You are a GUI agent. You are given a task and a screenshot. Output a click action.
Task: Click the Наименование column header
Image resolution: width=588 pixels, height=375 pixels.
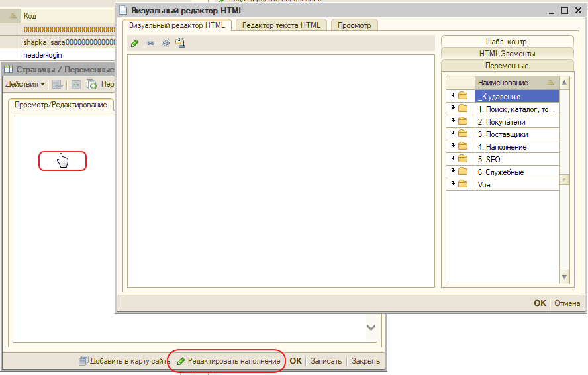click(516, 83)
